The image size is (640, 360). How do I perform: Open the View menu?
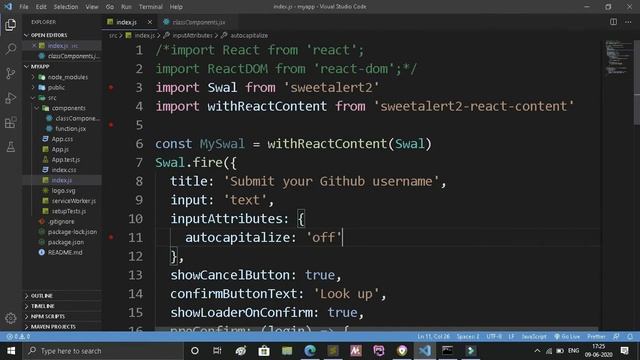(x=92, y=7)
